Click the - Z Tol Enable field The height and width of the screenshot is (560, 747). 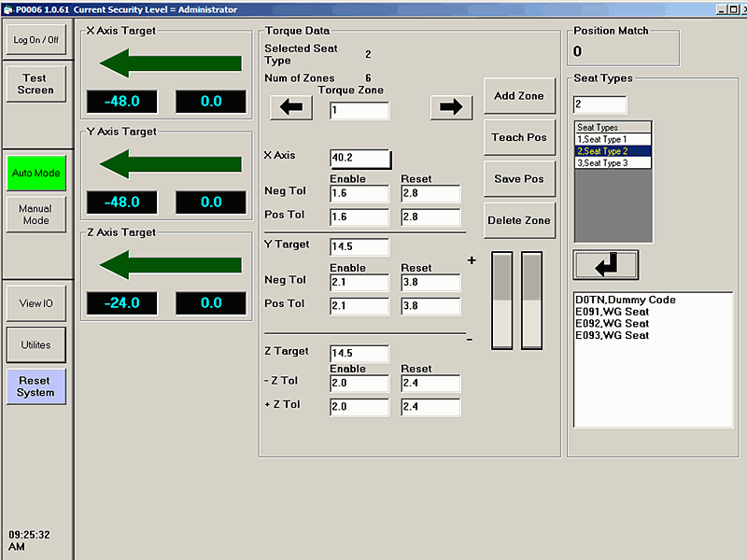tap(359, 384)
